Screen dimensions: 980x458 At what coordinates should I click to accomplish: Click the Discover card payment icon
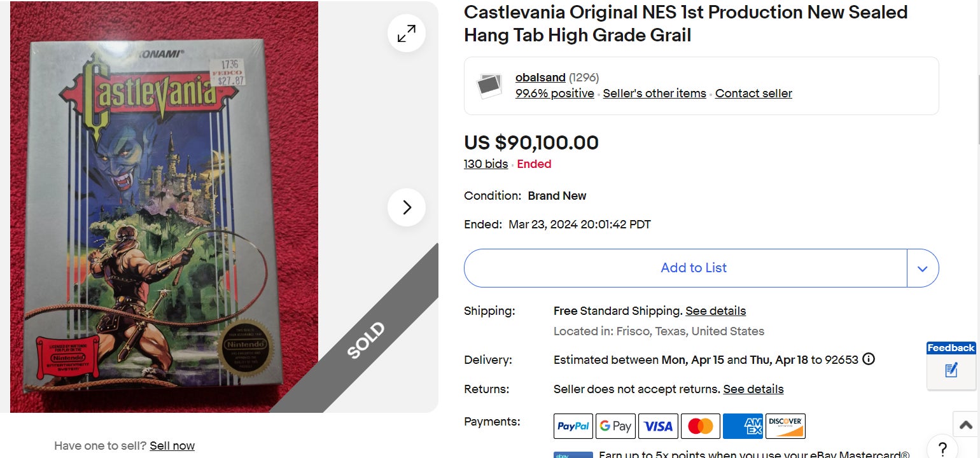point(785,426)
